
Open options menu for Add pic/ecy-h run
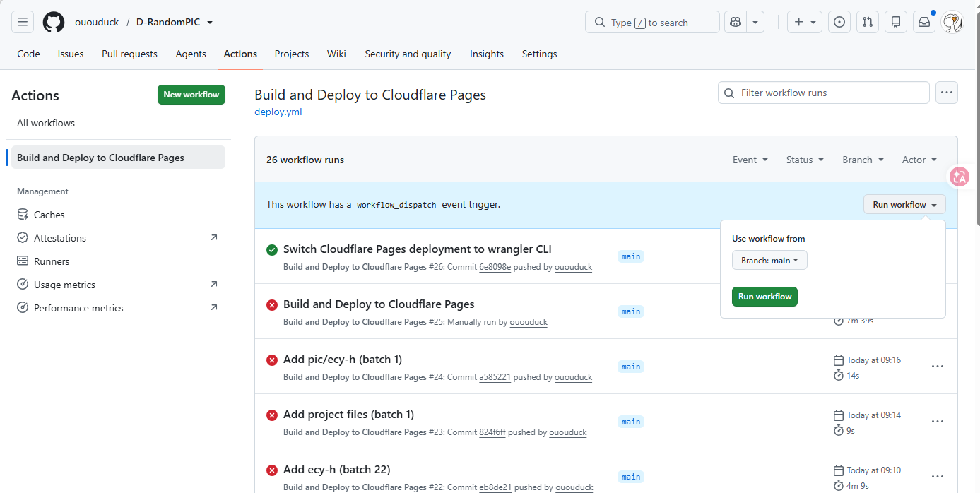938,367
